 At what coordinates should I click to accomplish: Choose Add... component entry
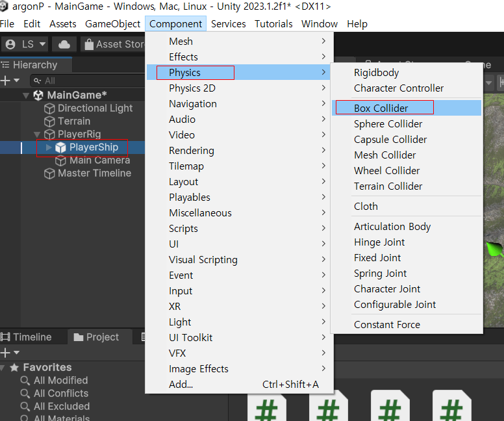point(239,384)
